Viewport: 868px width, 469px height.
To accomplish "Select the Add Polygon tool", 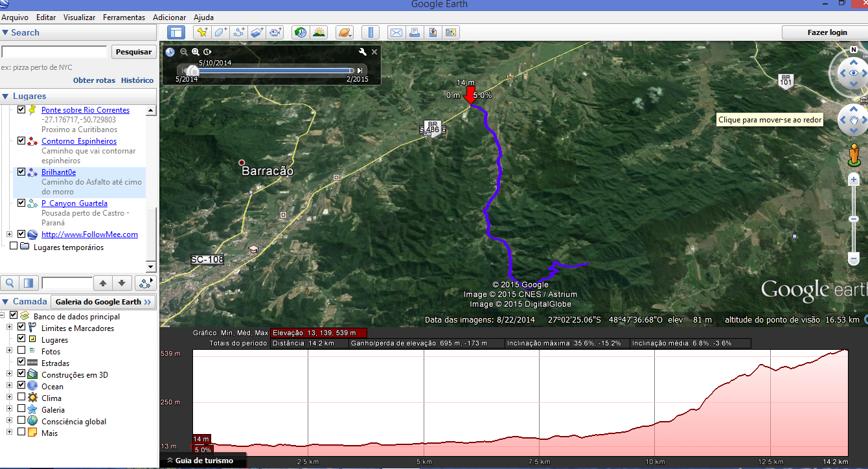I will tap(221, 32).
